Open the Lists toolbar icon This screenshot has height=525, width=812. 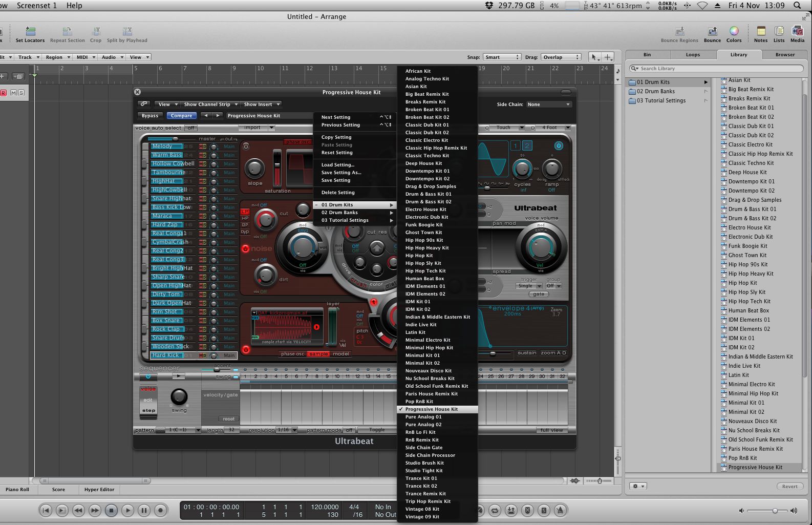[779, 31]
